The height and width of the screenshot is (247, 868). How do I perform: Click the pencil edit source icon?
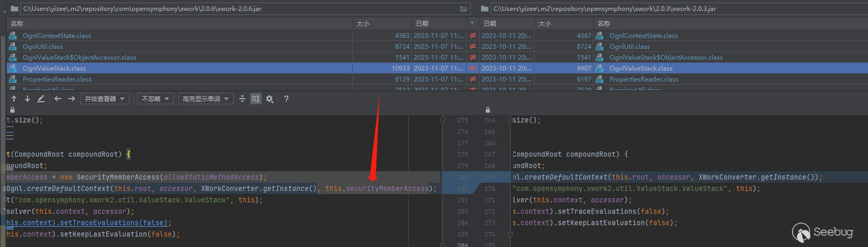(41, 99)
